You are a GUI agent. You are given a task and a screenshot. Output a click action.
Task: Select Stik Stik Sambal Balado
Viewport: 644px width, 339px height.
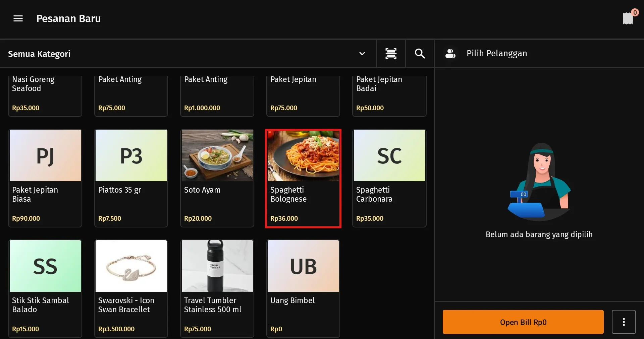[x=45, y=288]
